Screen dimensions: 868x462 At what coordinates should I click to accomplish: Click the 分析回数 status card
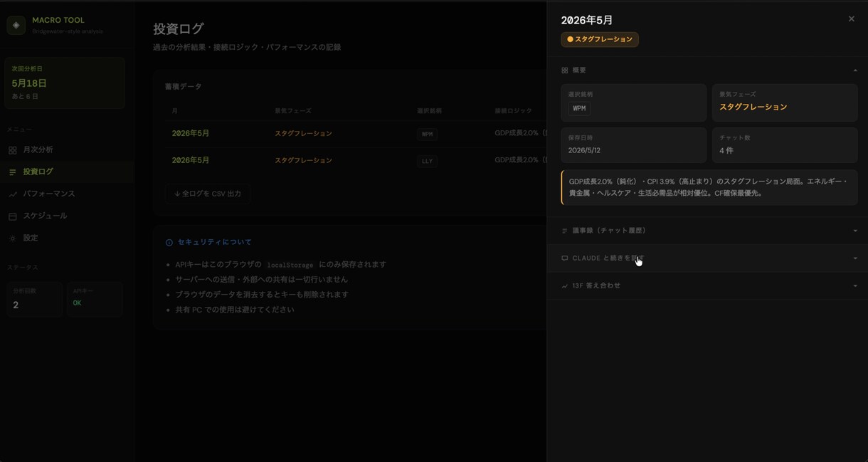[34, 300]
